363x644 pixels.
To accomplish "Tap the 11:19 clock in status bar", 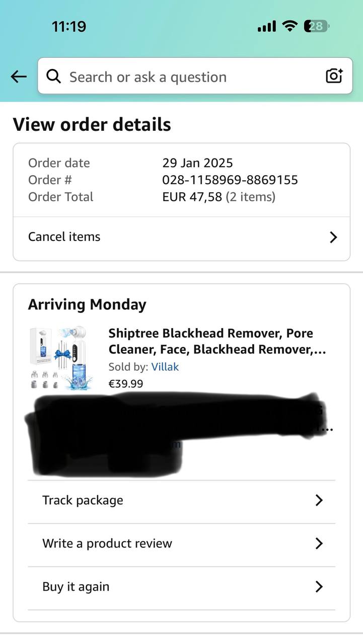I will click(69, 26).
